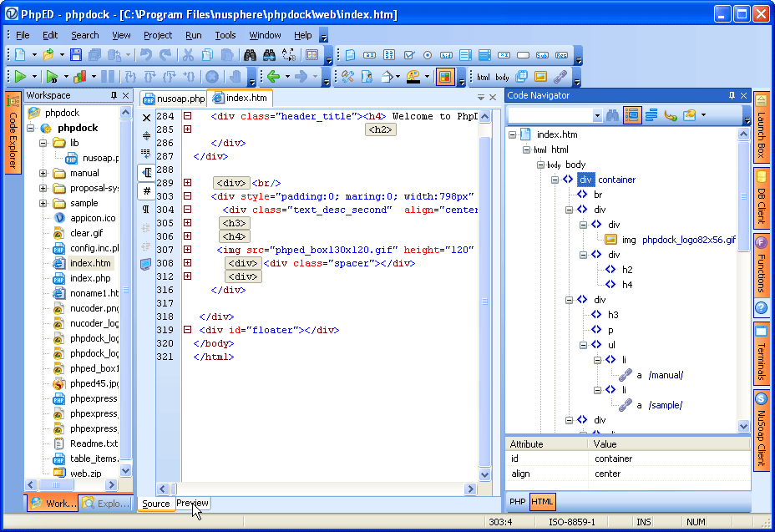Open Terminals side panel
This screenshot has width=775, height=532.
click(761, 353)
